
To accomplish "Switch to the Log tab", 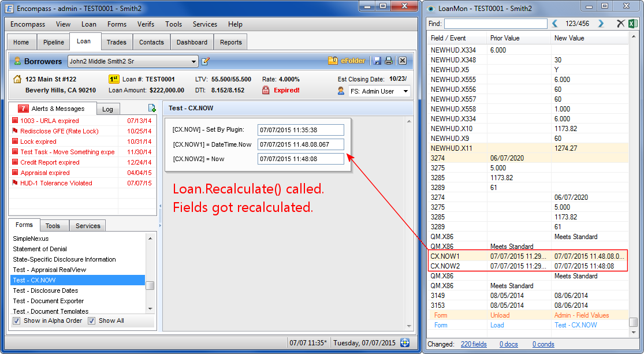I will click(x=107, y=109).
